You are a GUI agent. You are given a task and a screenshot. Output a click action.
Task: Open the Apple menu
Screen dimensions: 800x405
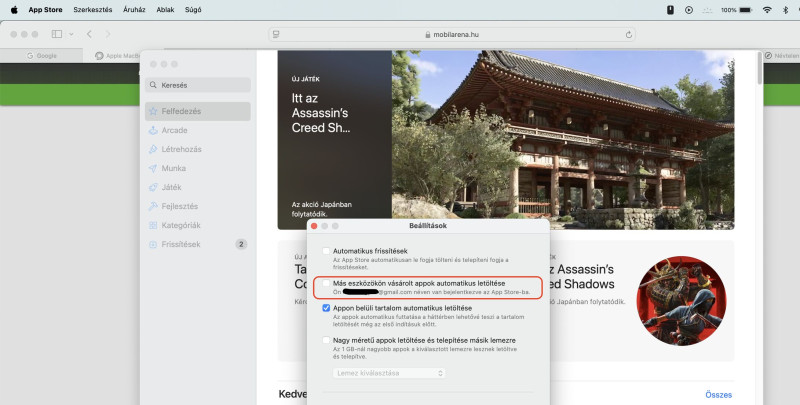point(14,10)
